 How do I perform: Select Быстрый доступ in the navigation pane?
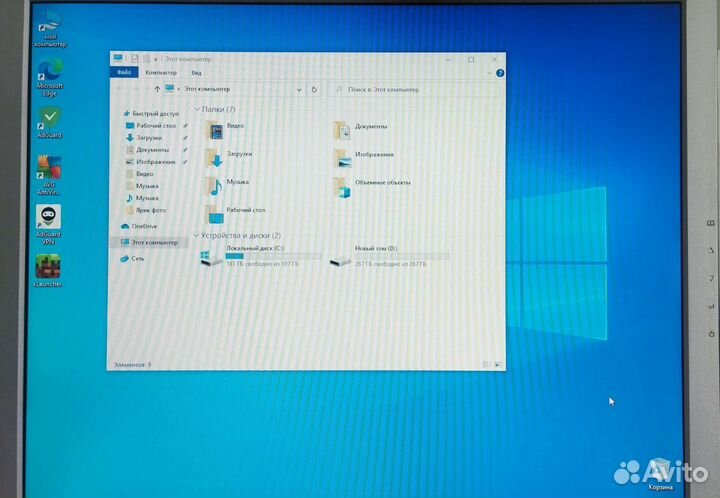pyautogui.click(x=151, y=113)
